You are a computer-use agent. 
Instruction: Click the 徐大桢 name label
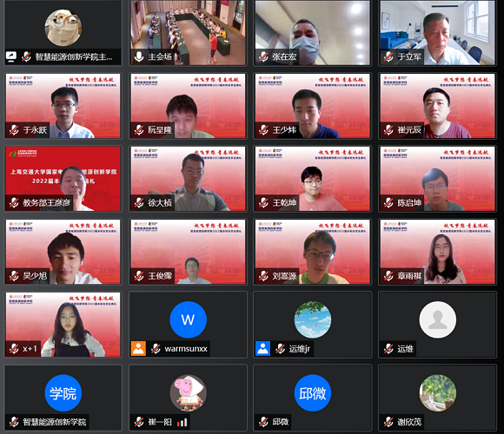coord(160,203)
